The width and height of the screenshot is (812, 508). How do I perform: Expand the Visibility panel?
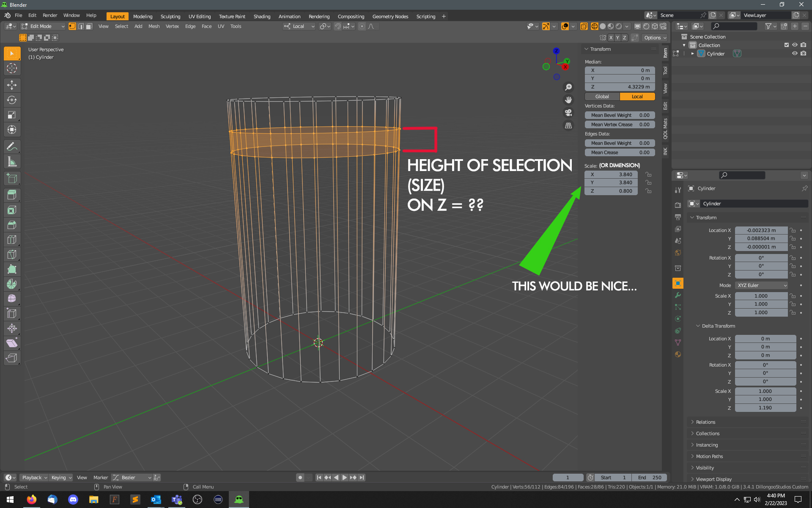tap(705, 468)
